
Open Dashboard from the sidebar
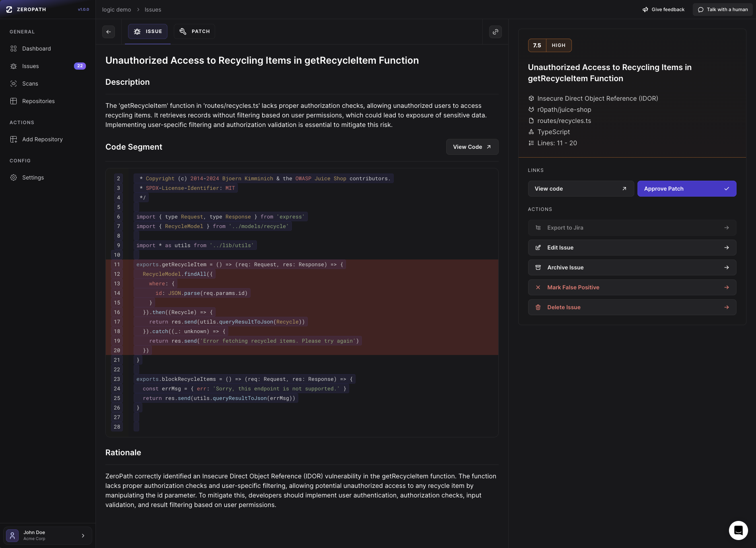(x=48, y=49)
